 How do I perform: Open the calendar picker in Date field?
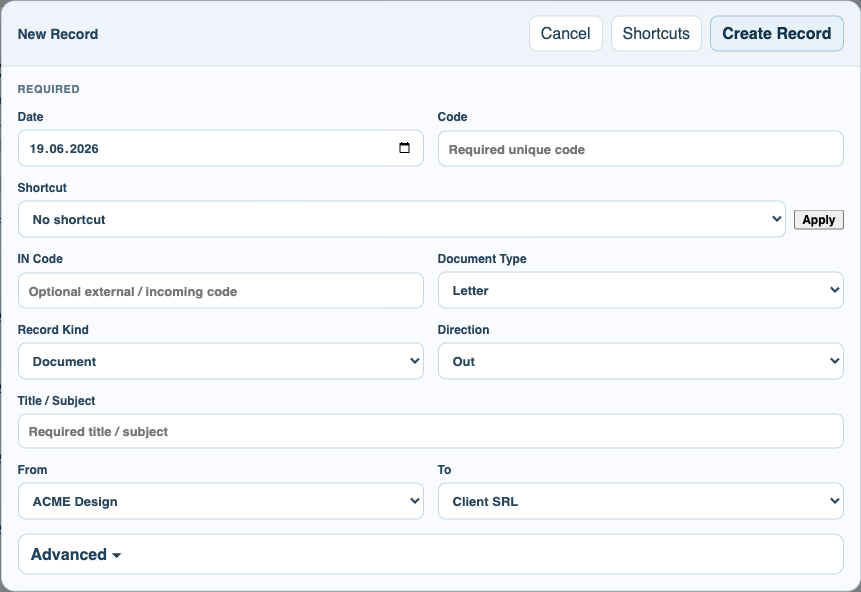404,148
